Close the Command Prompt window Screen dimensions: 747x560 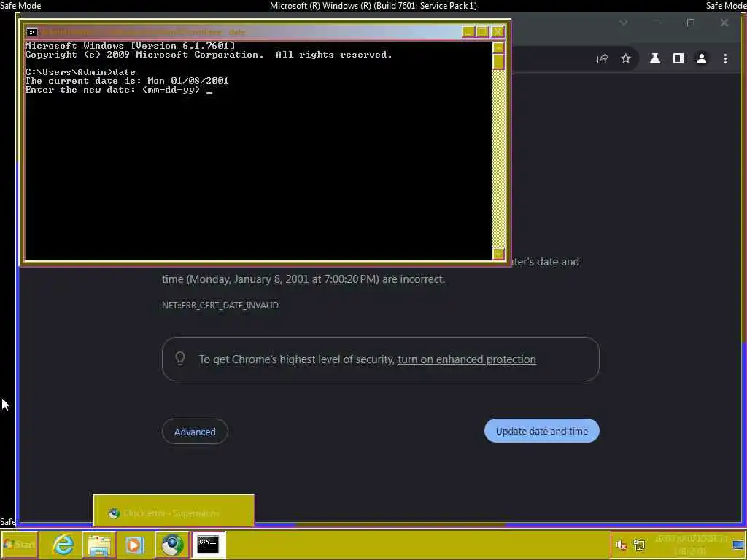498,32
